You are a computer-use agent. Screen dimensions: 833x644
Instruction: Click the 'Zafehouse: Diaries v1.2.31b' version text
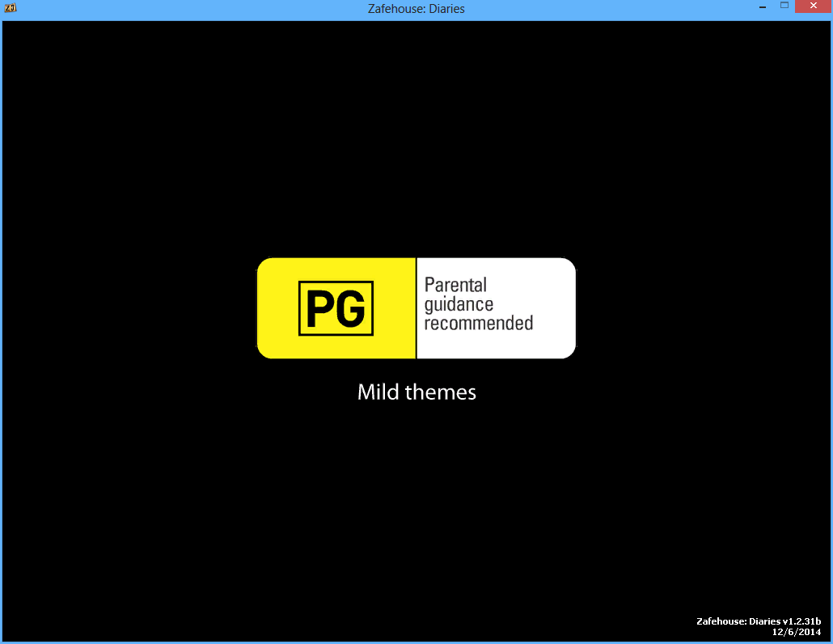click(759, 621)
